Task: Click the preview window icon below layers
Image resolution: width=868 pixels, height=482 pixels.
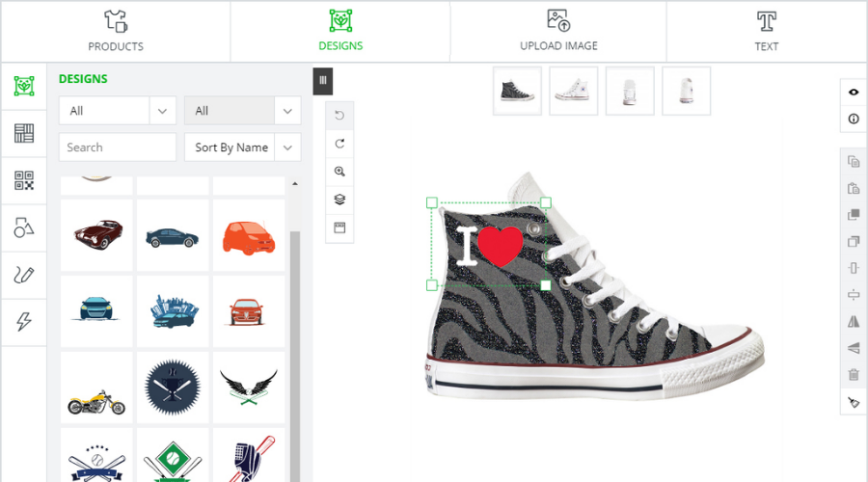Action: [339, 228]
